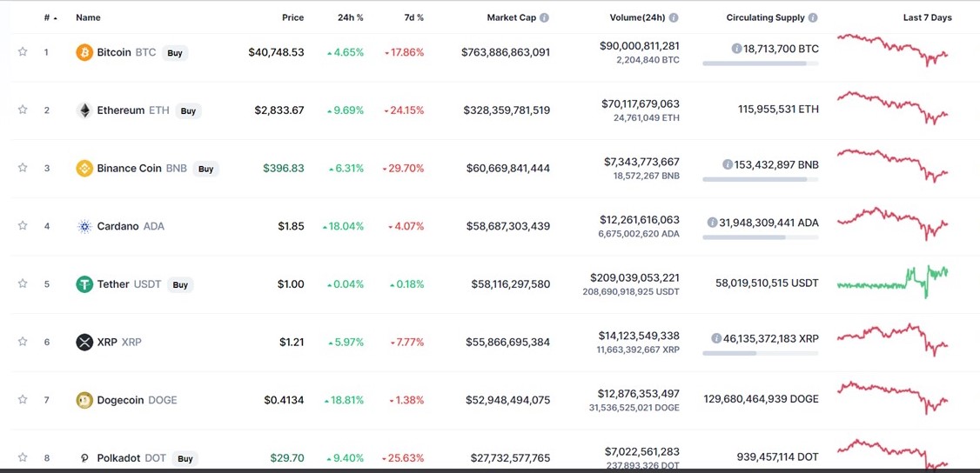Screen dimensions: 980x473
Task: Open Tether's green 7-day price chart
Action: [x=892, y=282]
